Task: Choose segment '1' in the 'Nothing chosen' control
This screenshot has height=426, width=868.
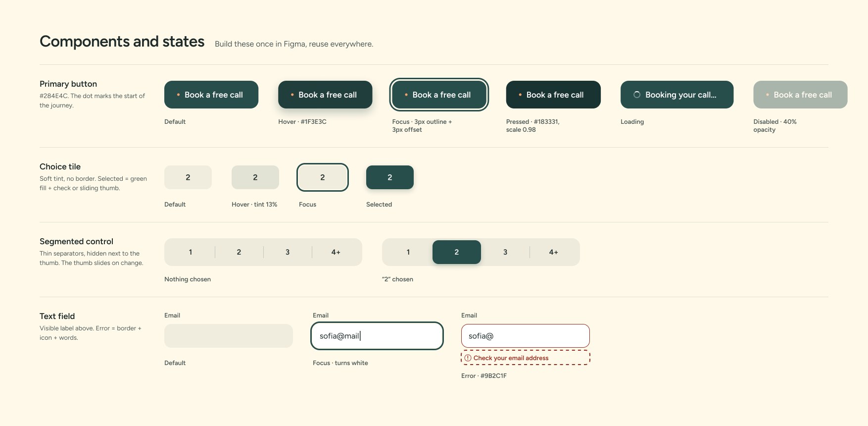Action: (x=191, y=252)
